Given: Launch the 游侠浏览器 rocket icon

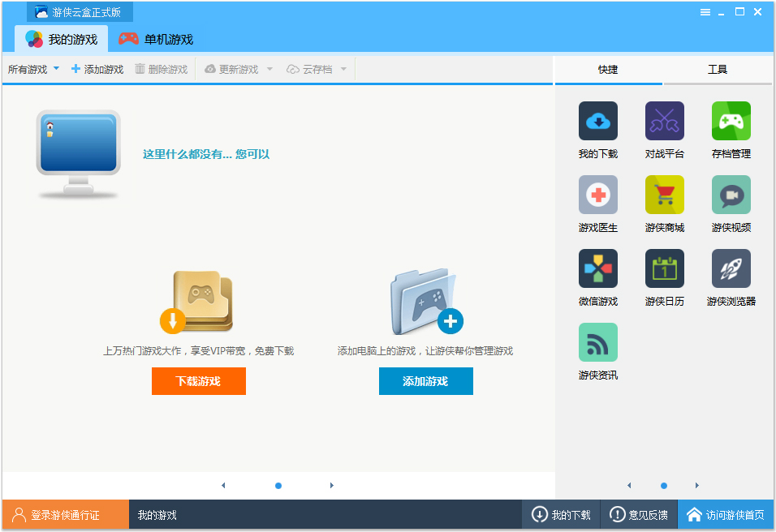Looking at the screenshot, I should pos(731,268).
